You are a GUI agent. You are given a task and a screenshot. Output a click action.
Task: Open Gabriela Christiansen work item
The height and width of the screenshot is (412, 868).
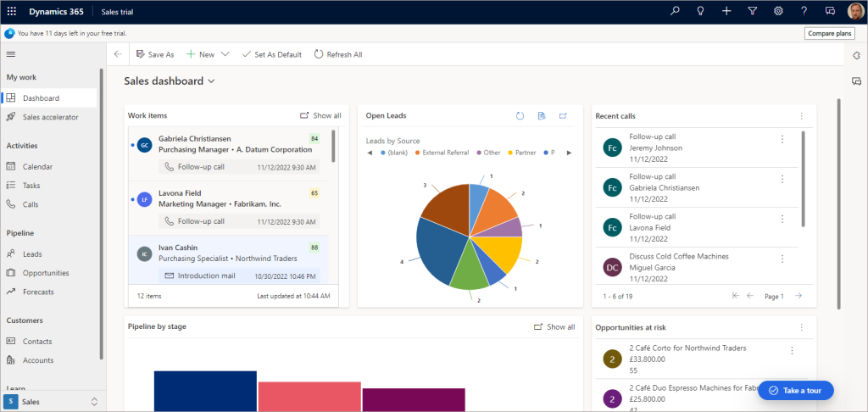coord(228,154)
